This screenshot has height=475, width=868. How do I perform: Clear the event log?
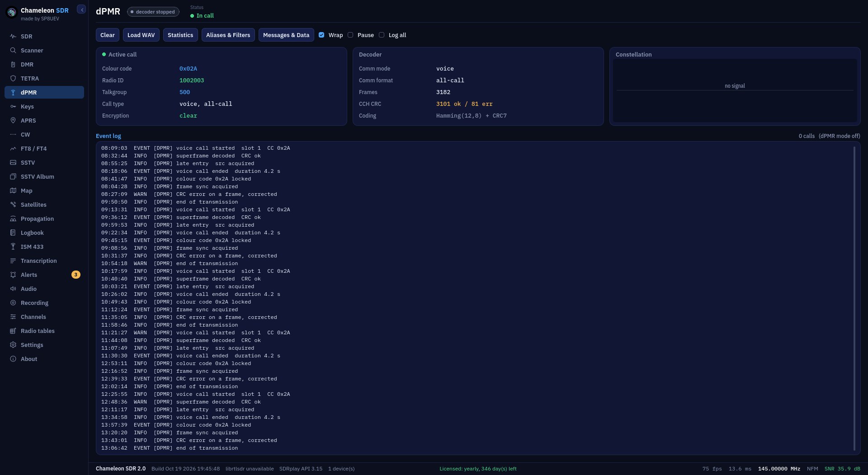(108, 35)
